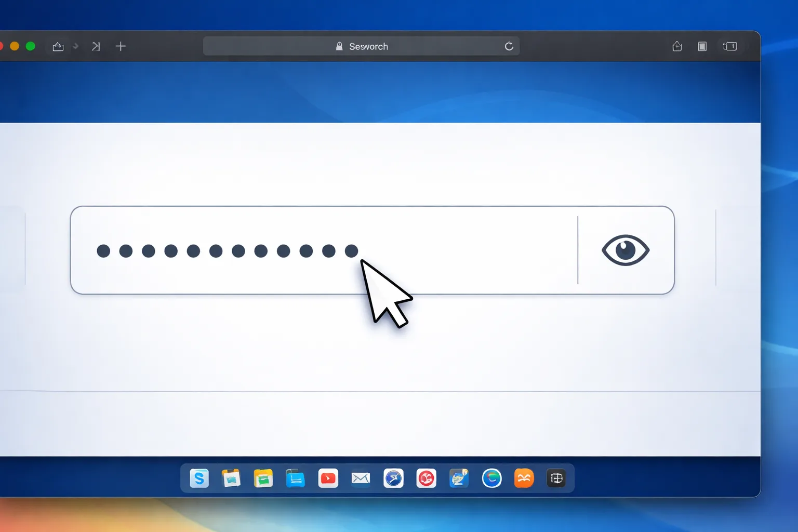
Task: Open the red circular app in the dock
Action: tap(426, 478)
